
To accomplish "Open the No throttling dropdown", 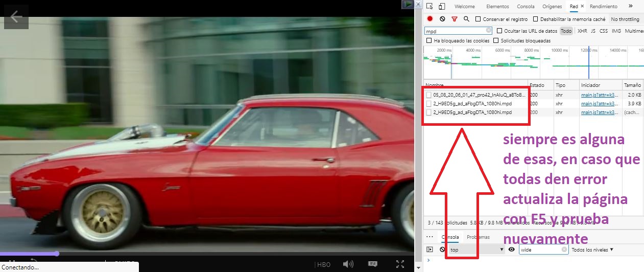I will coord(626,19).
